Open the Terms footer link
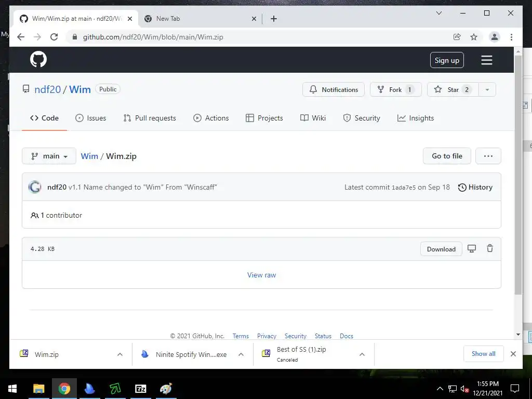532x399 pixels. [x=241, y=336]
